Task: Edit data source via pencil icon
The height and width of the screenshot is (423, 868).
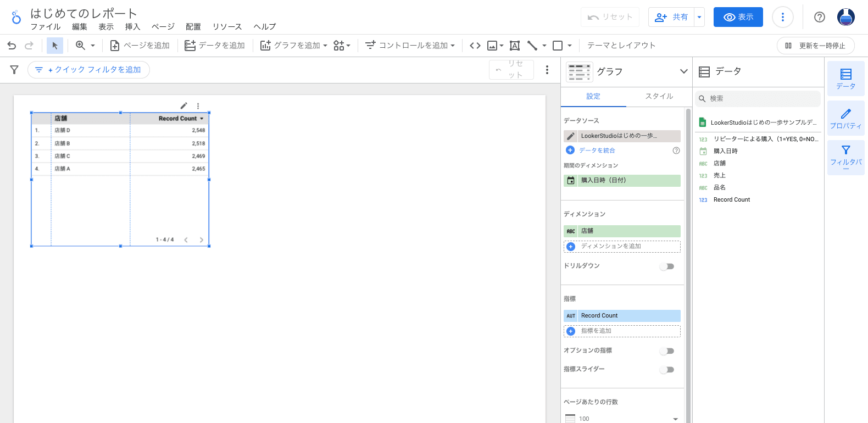Action: [x=571, y=136]
